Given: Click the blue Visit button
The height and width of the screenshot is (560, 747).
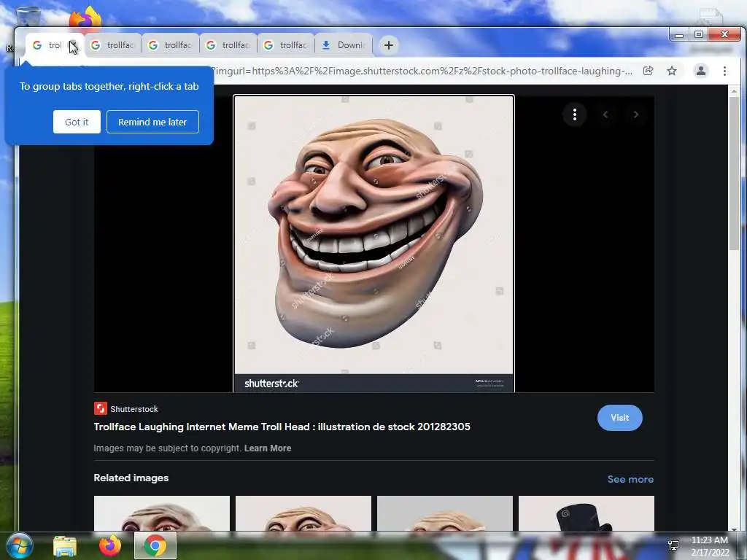Looking at the screenshot, I should [x=620, y=418].
